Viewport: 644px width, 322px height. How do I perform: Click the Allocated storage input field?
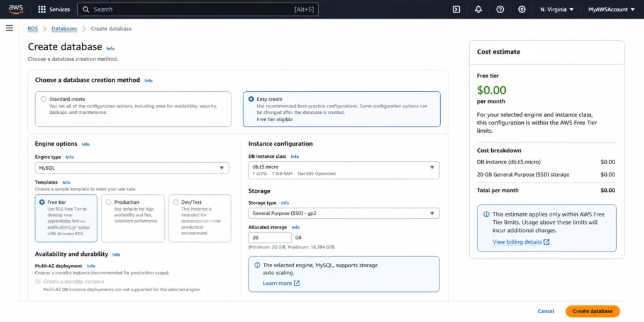270,237
